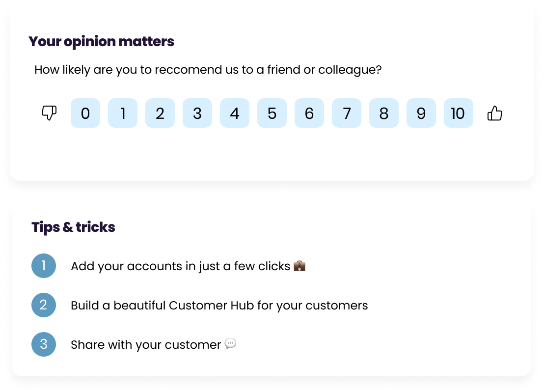Pick the lowest score next to thumbs down

coord(85,113)
